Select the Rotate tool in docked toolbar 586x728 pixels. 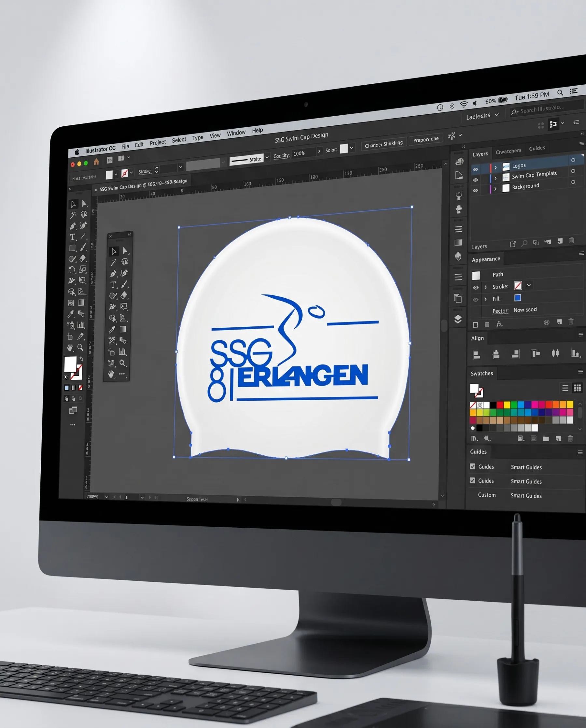point(72,270)
